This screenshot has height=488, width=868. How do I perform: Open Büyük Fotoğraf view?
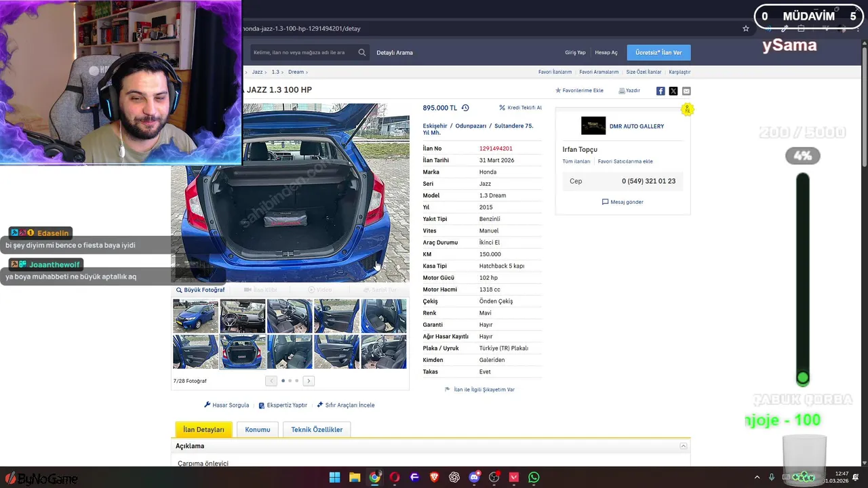[x=200, y=290]
